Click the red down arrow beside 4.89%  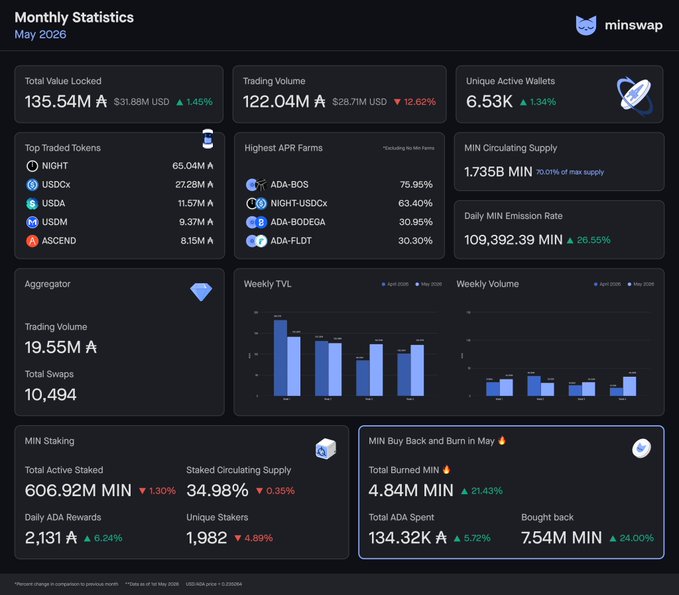[238, 538]
